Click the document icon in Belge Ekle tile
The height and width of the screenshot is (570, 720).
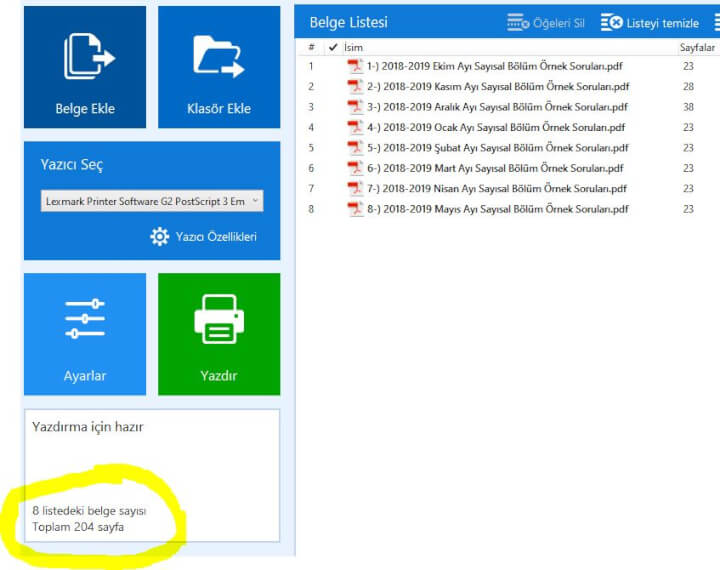(89, 56)
